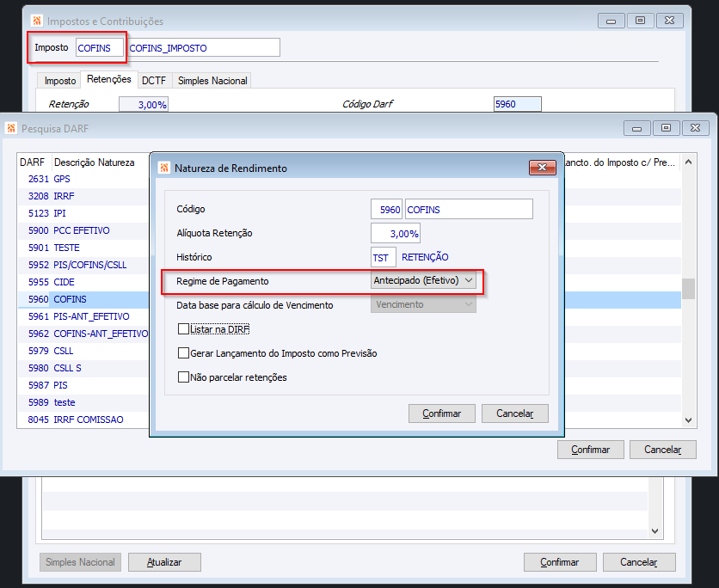The height and width of the screenshot is (588, 719).
Task: Select the 5987 PIS row
Action: pyautogui.click(x=83, y=385)
